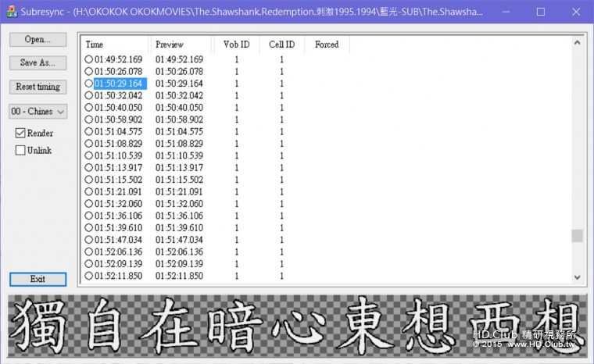
Task: Click the rendered subtitle preview image
Action: [297, 327]
